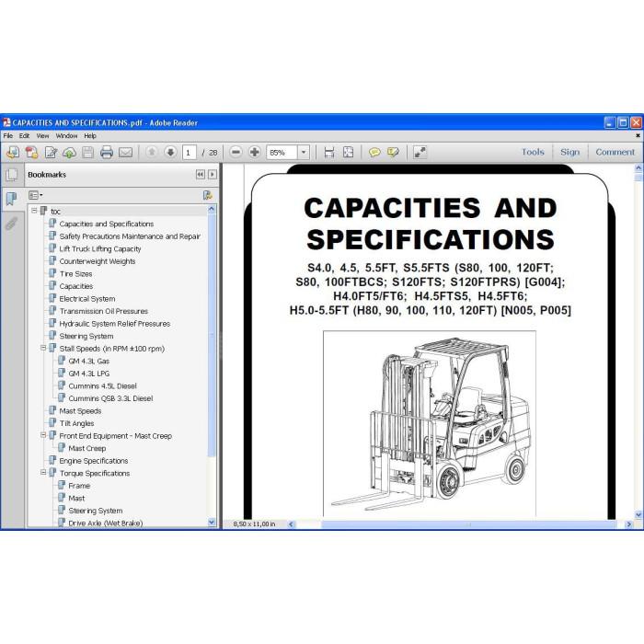This screenshot has width=644, height=644.
Task: Select Drive Axle (Wet Brake) bookmark
Action: click(x=106, y=523)
